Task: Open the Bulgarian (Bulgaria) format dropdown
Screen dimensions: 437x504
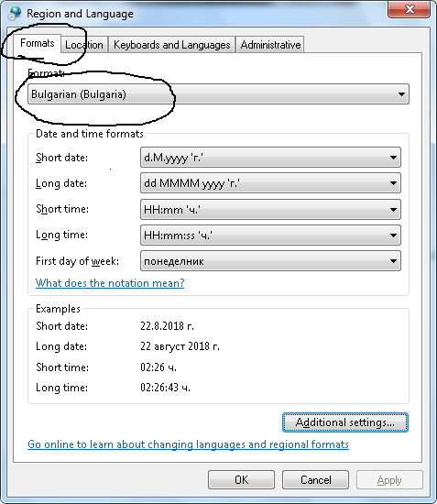Action: 218,94
